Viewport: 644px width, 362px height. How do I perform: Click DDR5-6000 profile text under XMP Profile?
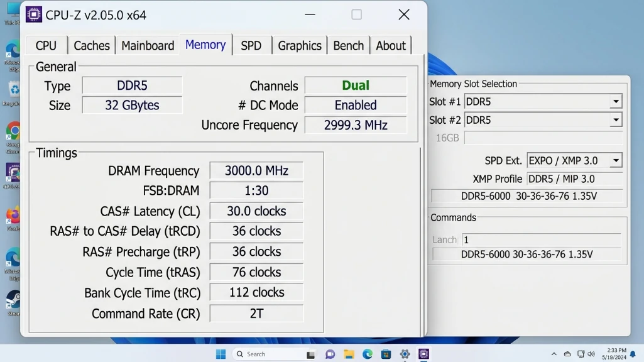[x=528, y=196]
